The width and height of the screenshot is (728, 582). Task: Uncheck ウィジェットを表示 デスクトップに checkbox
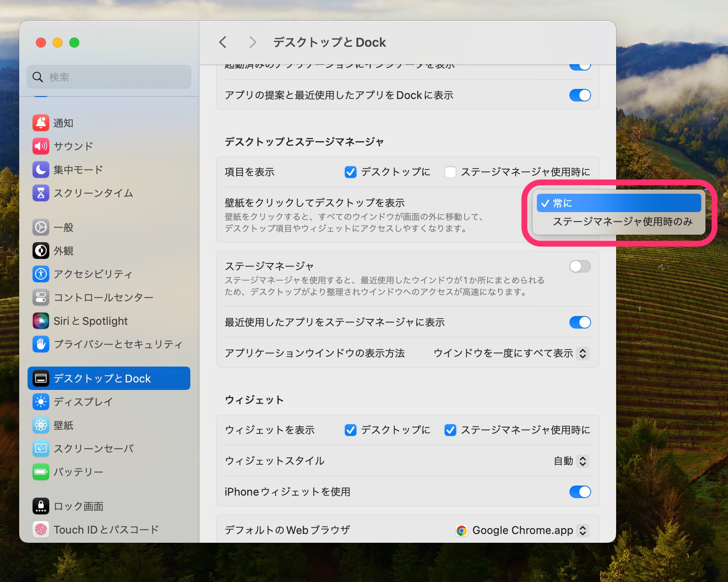tap(351, 430)
